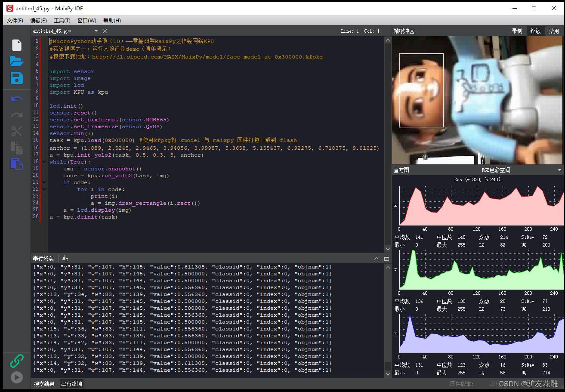Click the 录制 record button
Screen dimensions: 565x392
[x=517, y=31]
